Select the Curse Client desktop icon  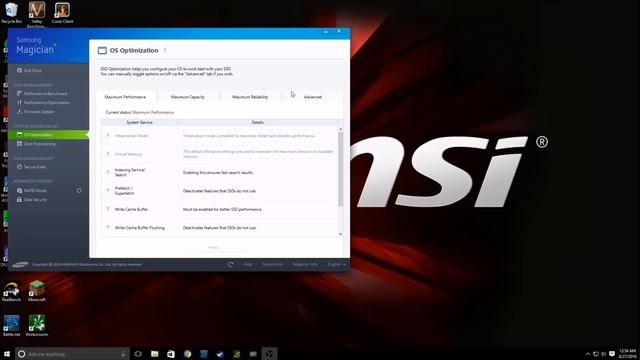pos(62,13)
